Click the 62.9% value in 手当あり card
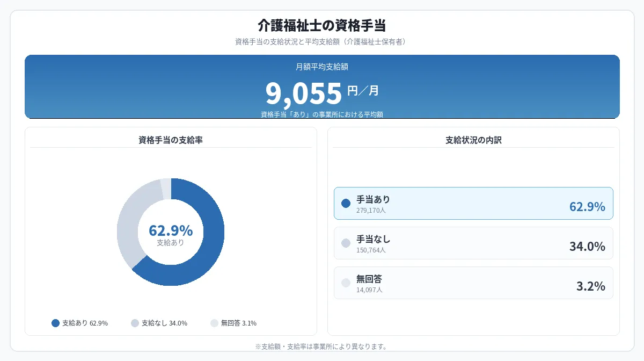Screen dimensions: 644x361 587,207
